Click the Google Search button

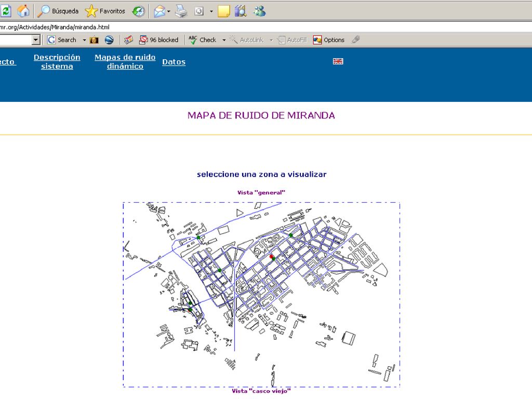pos(62,40)
